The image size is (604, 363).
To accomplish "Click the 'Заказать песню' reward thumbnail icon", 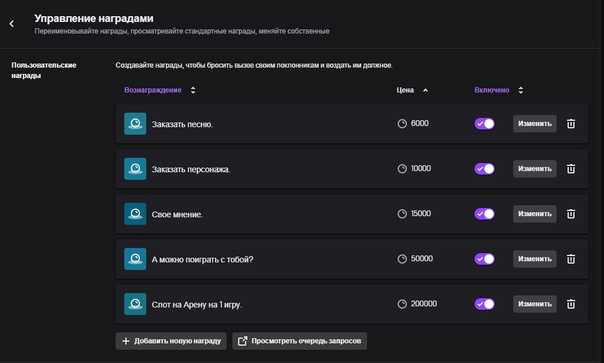I will [135, 124].
